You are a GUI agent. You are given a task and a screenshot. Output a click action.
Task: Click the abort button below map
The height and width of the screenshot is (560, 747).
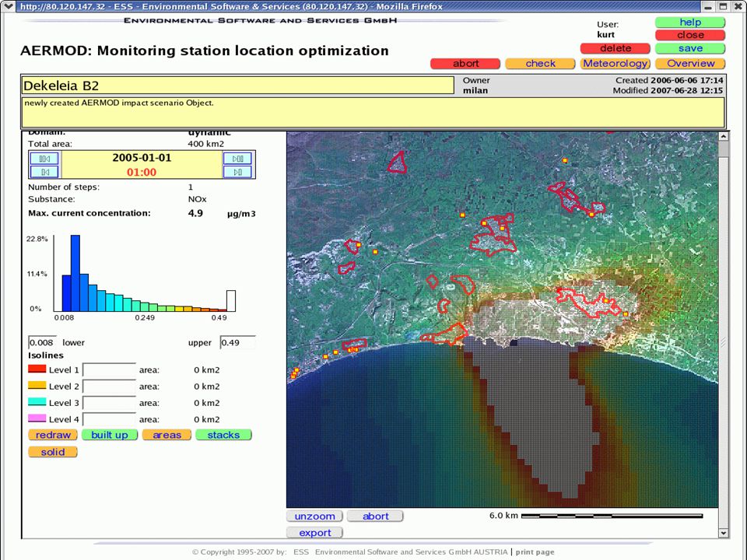[x=375, y=516]
